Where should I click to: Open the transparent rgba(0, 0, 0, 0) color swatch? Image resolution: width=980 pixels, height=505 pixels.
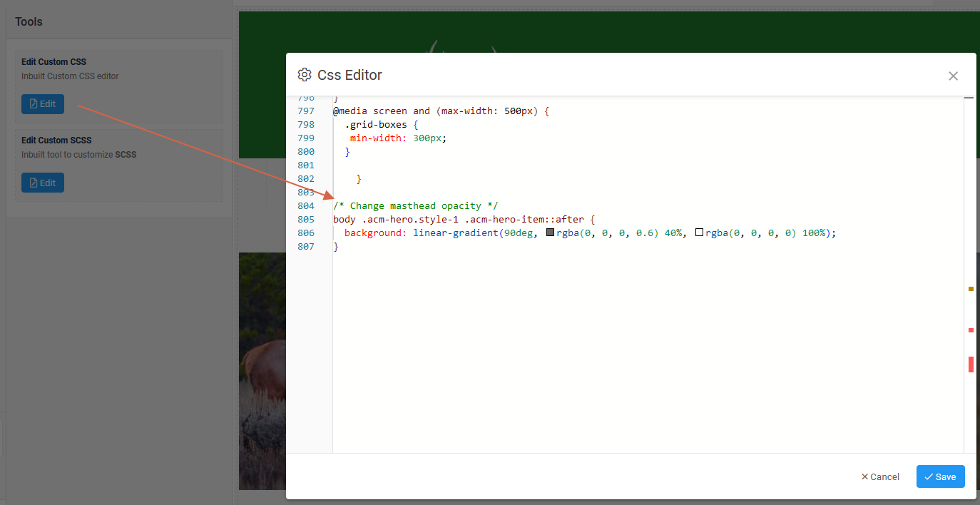(x=699, y=233)
